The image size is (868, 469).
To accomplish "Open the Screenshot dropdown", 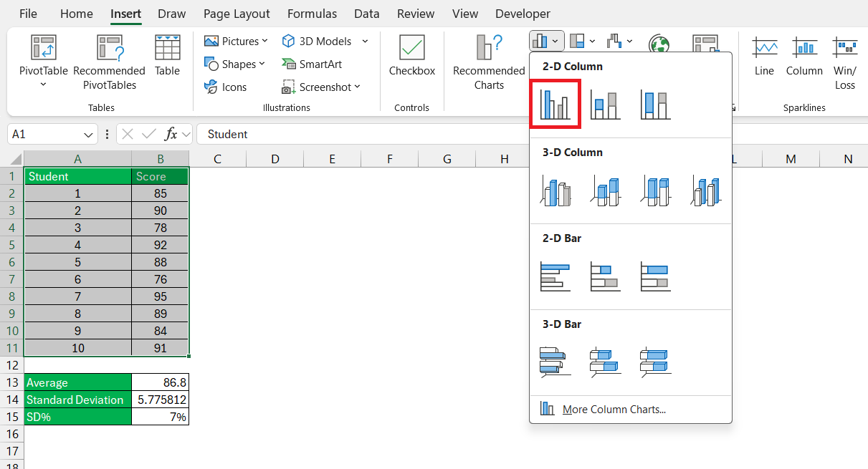I will point(358,87).
